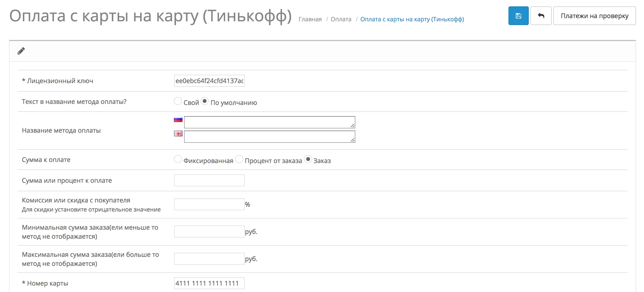644x292 pixels.
Task: Choose Процент от заказа option
Action: (239, 159)
